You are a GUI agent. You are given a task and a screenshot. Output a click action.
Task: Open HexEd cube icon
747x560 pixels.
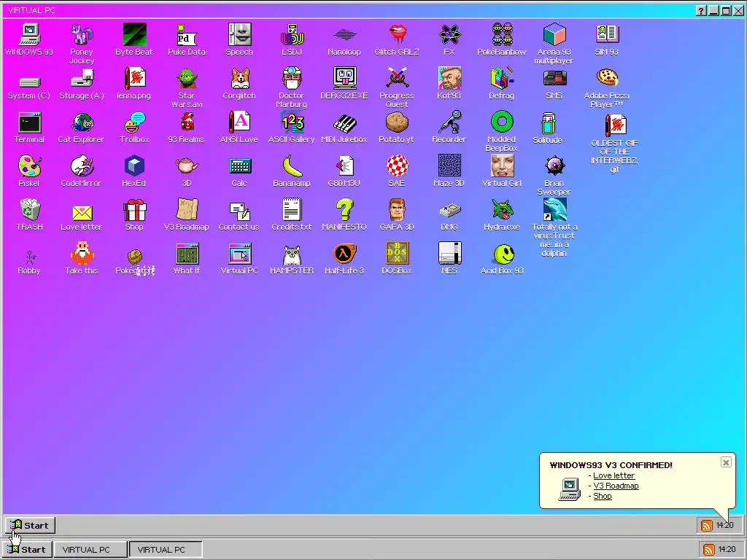pyautogui.click(x=134, y=166)
